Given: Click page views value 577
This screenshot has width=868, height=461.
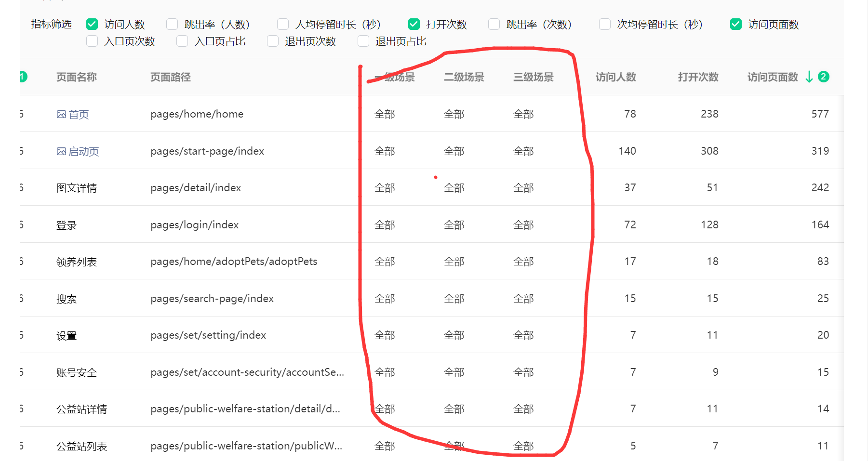Looking at the screenshot, I should 820,114.
